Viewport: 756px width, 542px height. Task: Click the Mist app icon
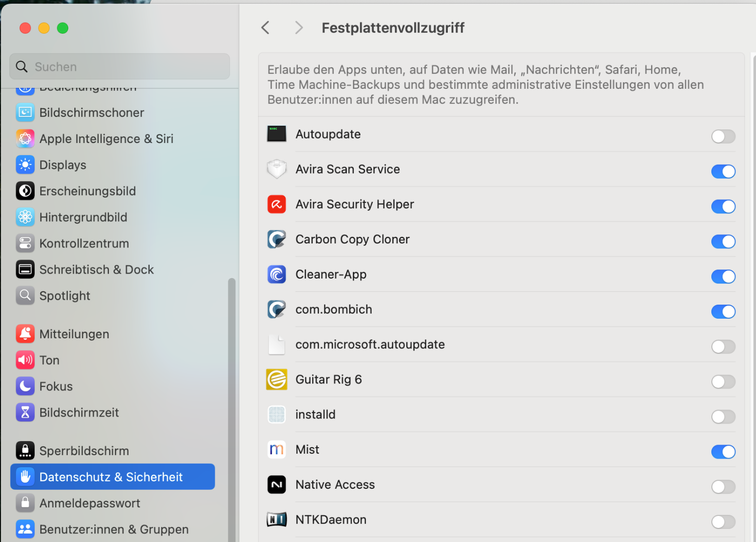coord(277,450)
